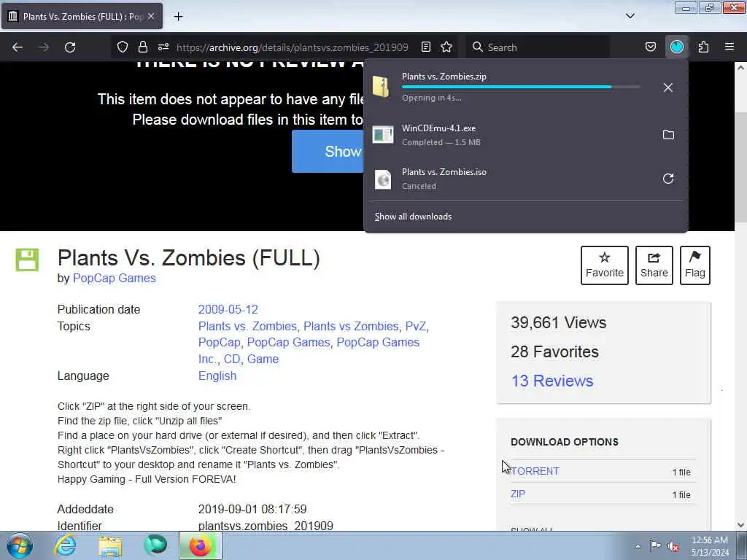Click the Plants vs. Zombies.iso file icon
The image size is (747, 560).
pos(382,179)
